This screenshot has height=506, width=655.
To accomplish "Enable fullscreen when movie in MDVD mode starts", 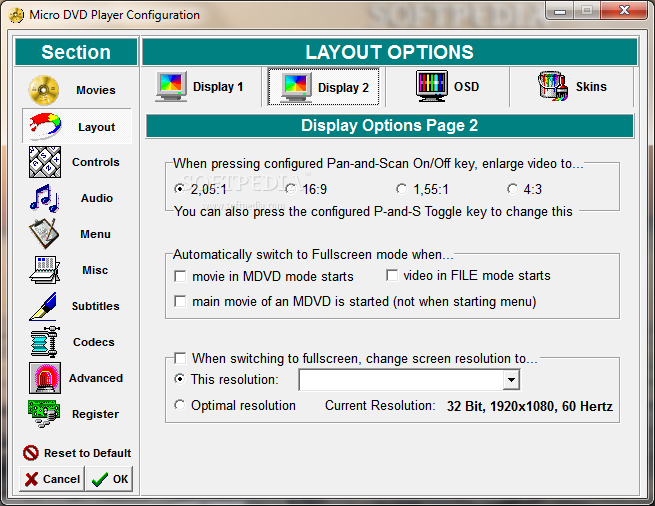I will pos(180,276).
